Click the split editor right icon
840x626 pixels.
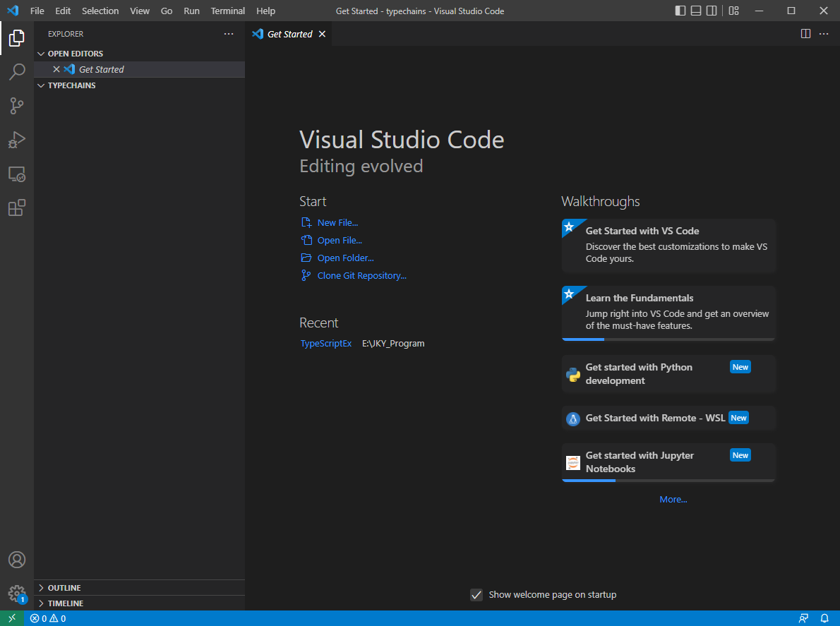(x=805, y=34)
